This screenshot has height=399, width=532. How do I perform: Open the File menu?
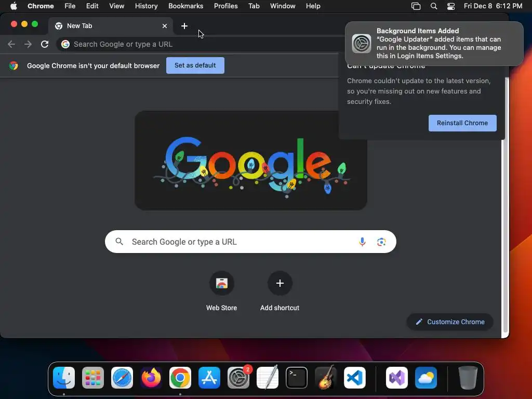(70, 6)
